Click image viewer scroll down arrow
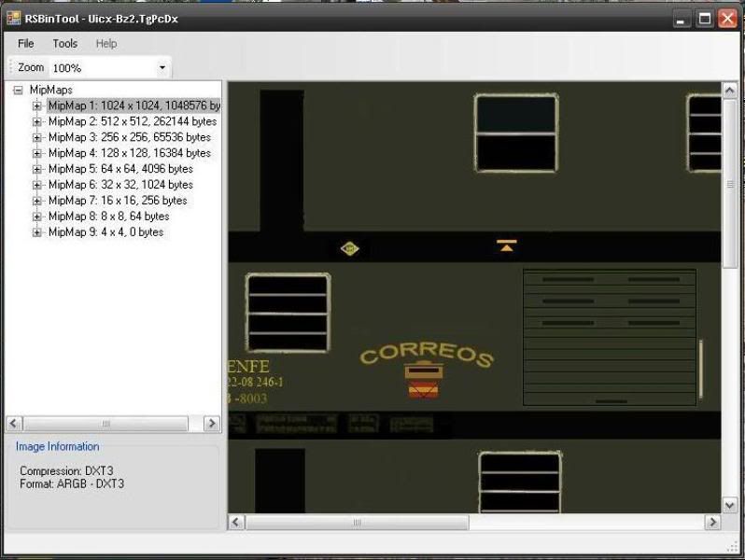This screenshot has width=745, height=560. (730, 505)
